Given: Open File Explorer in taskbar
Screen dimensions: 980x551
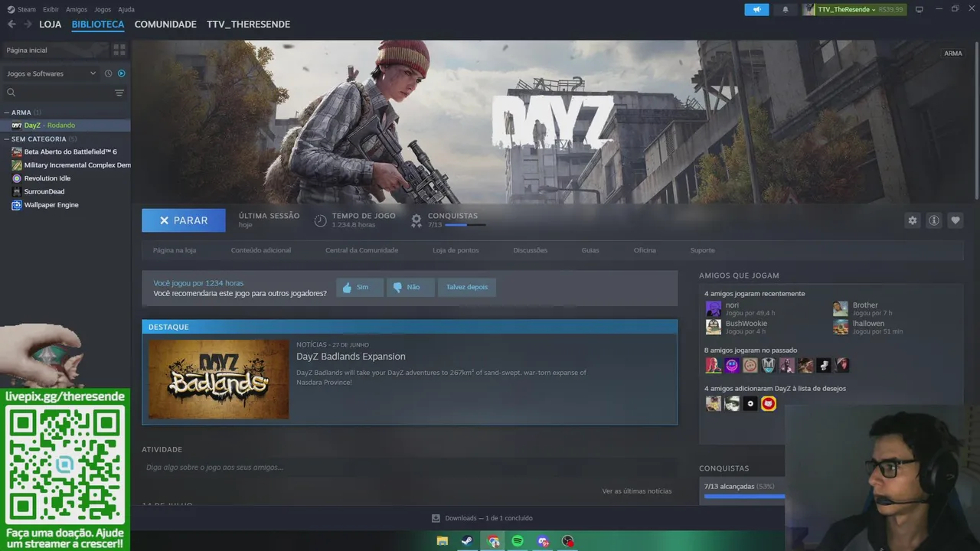Looking at the screenshot, I should [x=443, y=541].
